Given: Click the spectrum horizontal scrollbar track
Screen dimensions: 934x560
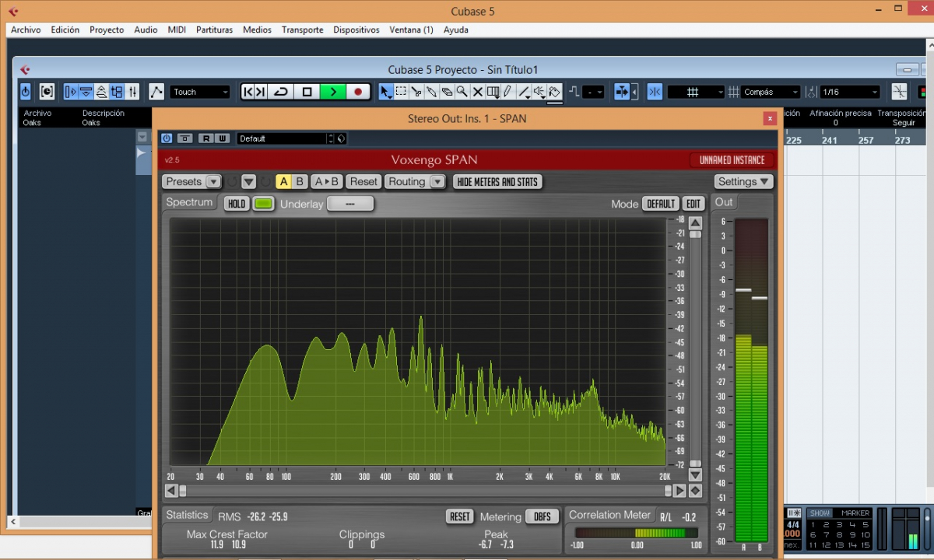Looking at the screenshot, I should tap(424, 491).
